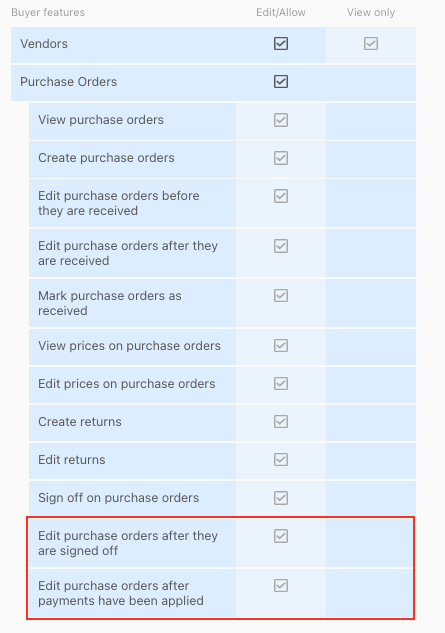Toggle Edit purchase orders after signed off checkbox
Image resolution: width=445 pixels, height=633 pixels.
coord(281,536)
